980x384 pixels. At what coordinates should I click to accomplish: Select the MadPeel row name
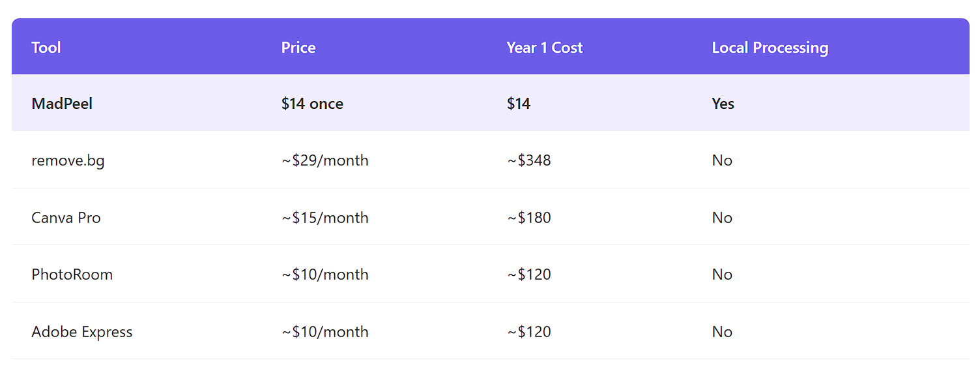click(x=62, y=104)
